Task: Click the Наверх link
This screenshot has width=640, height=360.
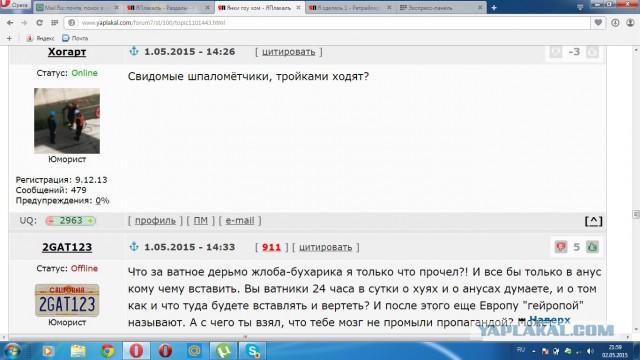Action: [549, 320]
